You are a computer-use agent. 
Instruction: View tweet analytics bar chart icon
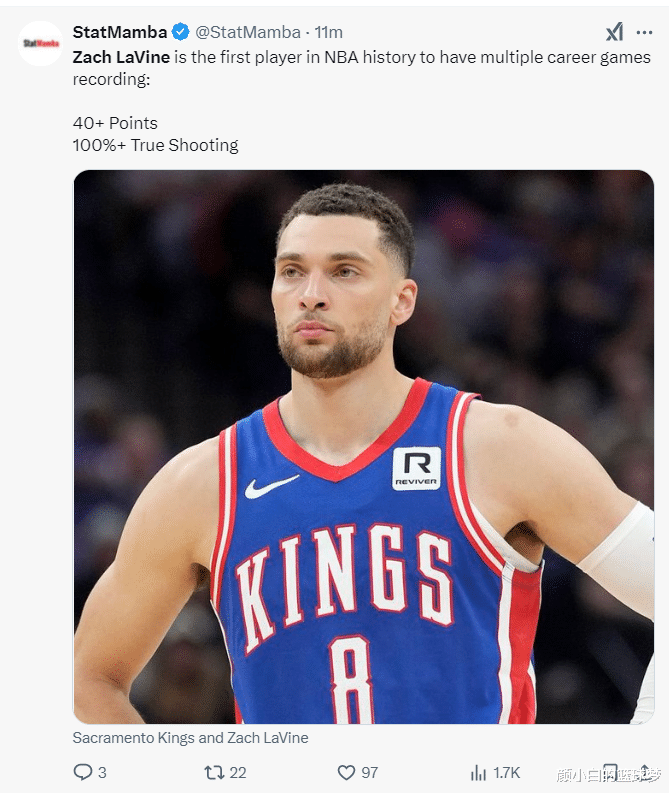[x=478, y=772]
